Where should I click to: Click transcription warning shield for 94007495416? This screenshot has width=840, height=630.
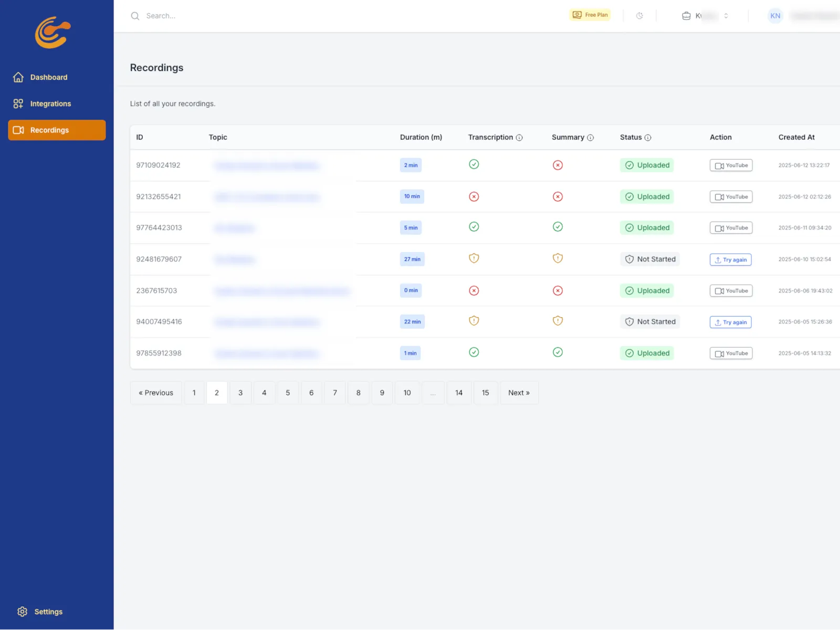tap(474, 321)
